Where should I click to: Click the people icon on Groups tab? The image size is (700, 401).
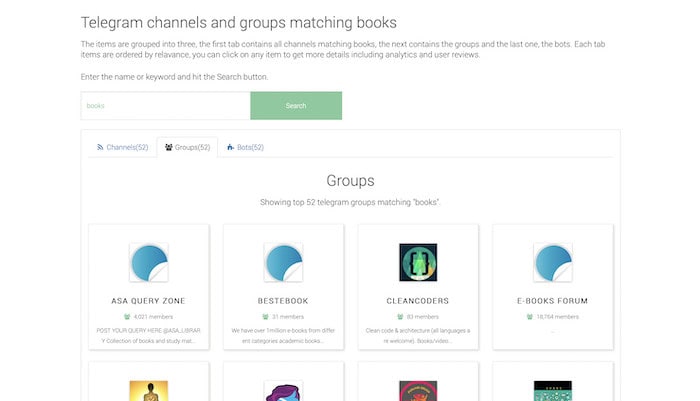click(x=169, y=147)
